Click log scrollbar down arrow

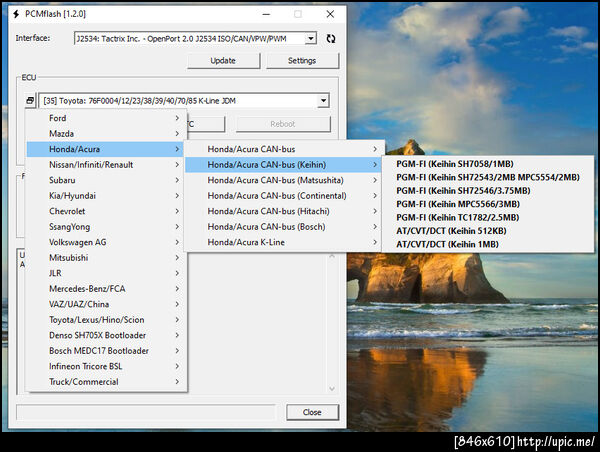[x=332, y=388]
